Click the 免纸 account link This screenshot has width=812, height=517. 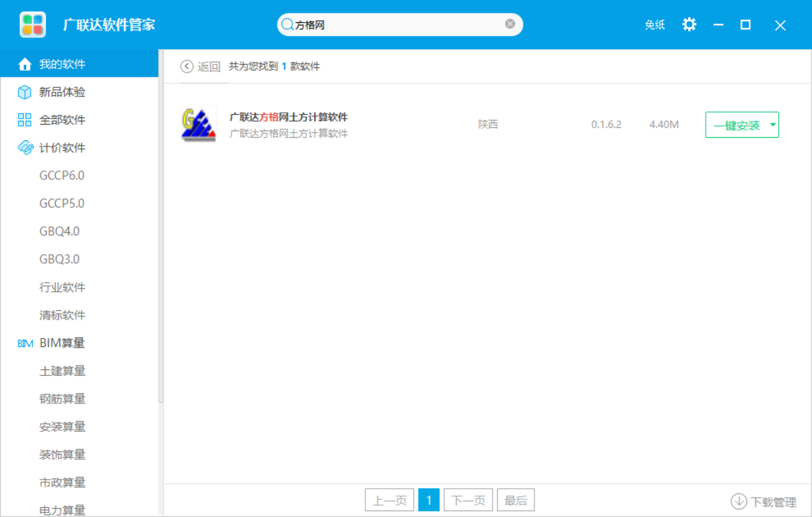point(655,25)
